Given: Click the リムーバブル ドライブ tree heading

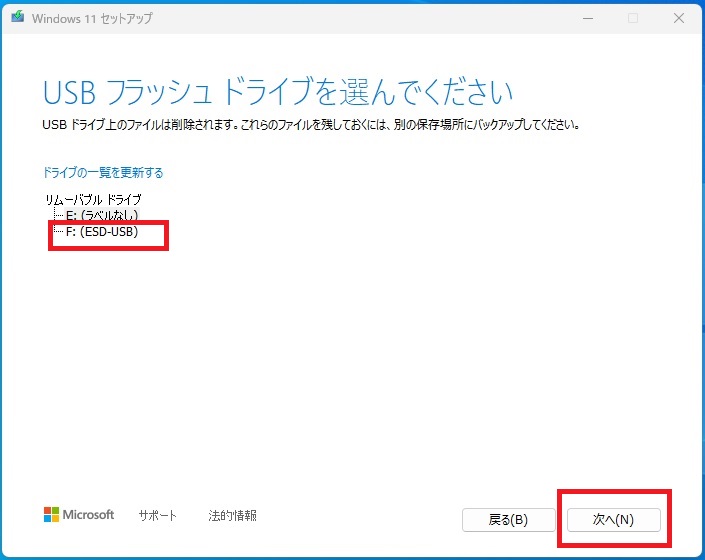Looking at the screenshot, I should click(94, 199).
